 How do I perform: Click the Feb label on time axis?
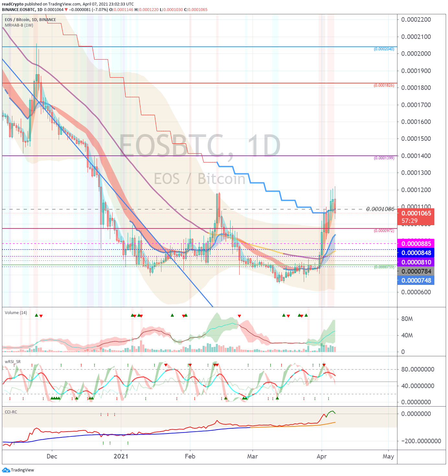click(190, 456)
